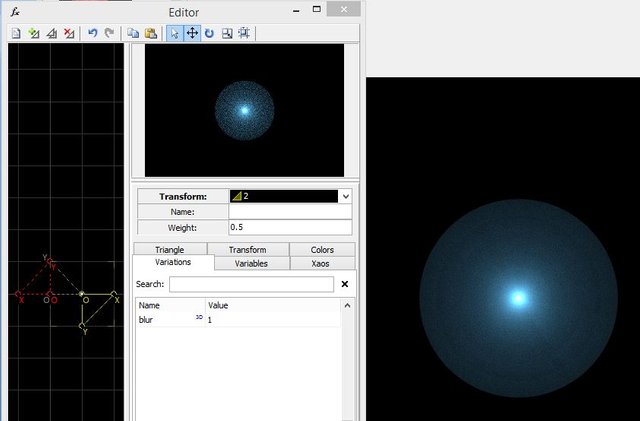640x421 pixels.
Task: Copy the triangle with the copy icon
Action: pyautogui.click(x=133, y=33)
